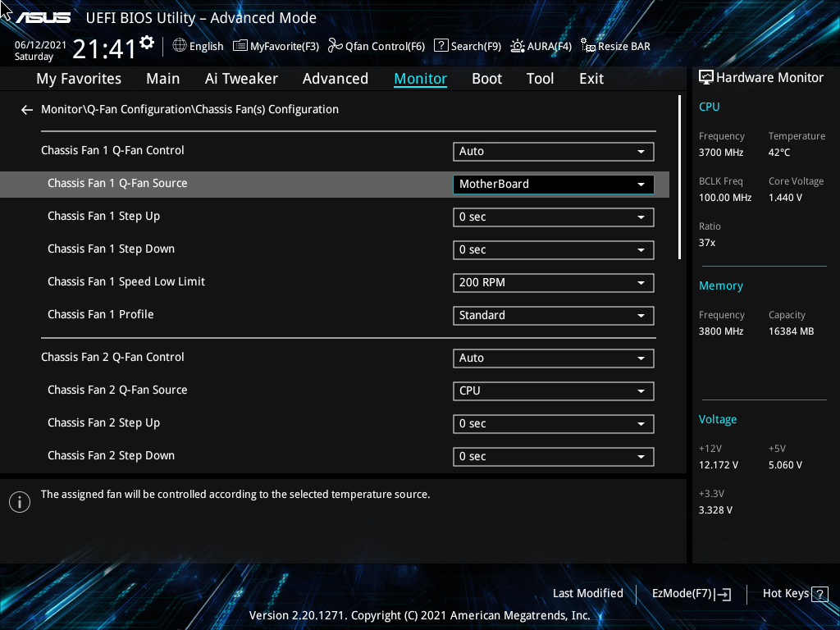Image resolution: width=840 pixels, height=630 pixels.
Task: Select the Chassis Fan 1 Speed Low Limit label
Action: click(x=126, y=282)
